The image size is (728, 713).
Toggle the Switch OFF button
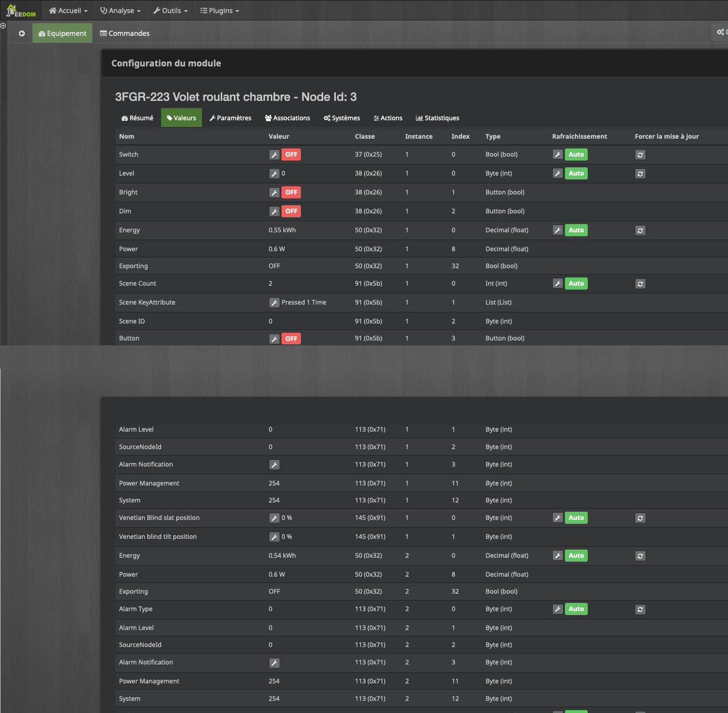[x=291, y=155]
